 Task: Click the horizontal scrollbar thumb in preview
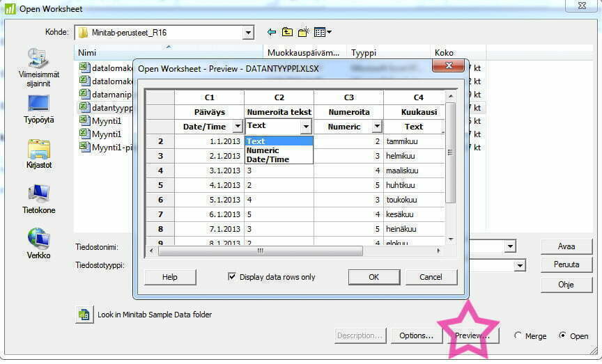click(261, 251)
